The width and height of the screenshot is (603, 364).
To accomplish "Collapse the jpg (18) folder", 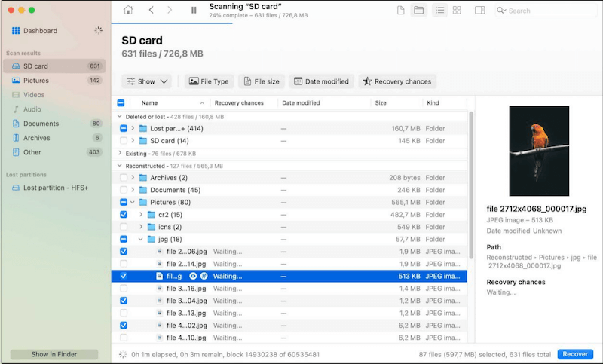I will coord(141,239).
